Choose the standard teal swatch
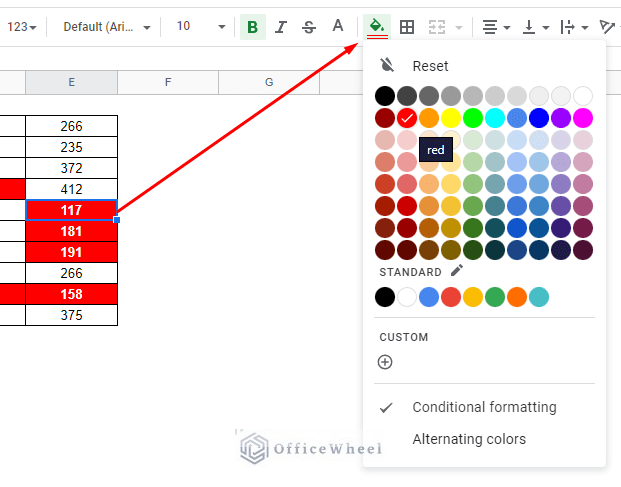This screenshot has width=621, height=487. 539,297
